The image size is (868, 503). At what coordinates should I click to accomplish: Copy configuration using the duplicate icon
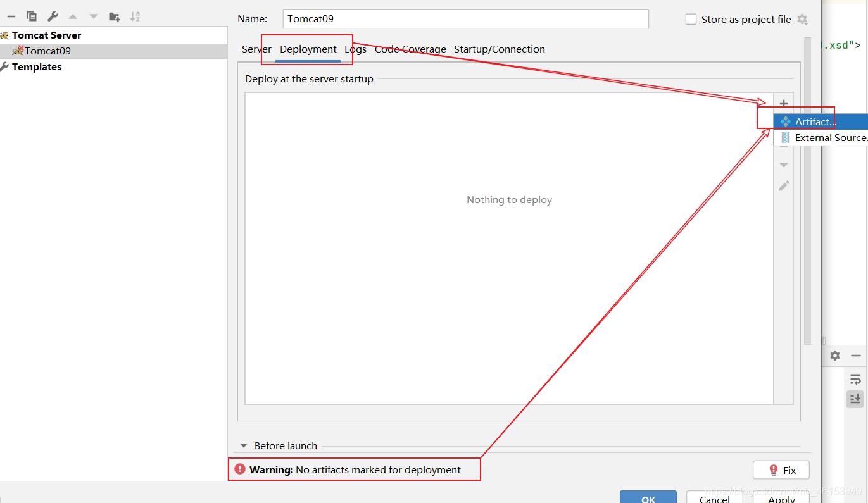click(x=32, y=16)
